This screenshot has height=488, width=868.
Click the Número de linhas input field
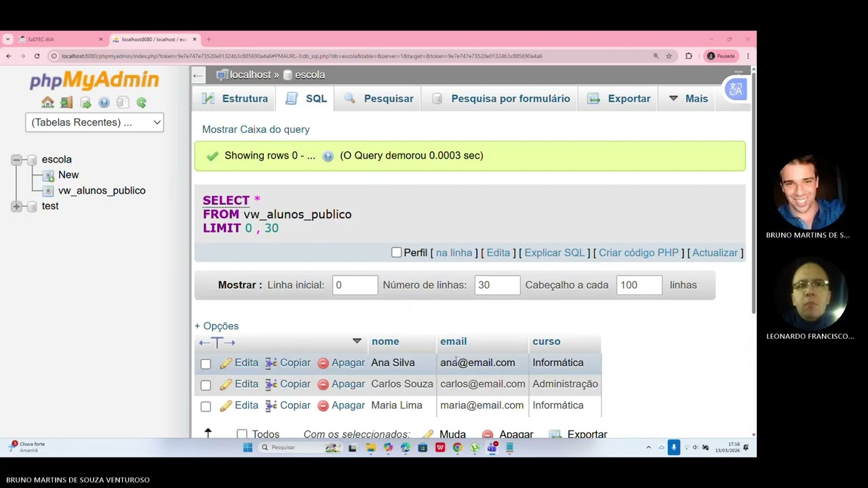click(497, 285)
